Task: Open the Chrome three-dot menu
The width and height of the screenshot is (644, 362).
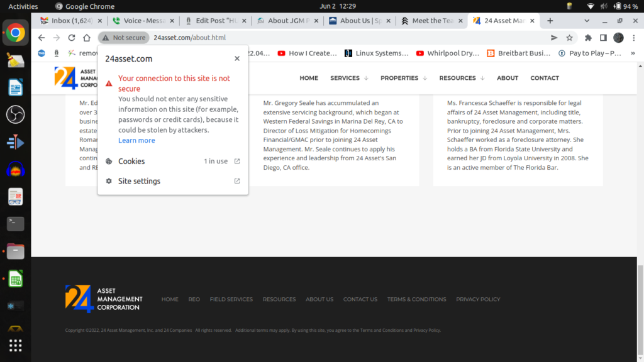Action: coord(634,38)
